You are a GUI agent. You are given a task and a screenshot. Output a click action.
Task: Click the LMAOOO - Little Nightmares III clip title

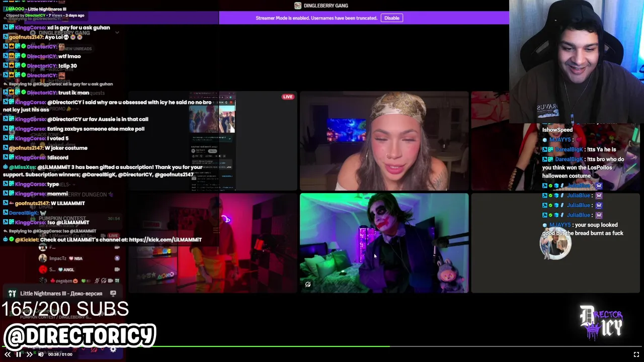point(36,9)
